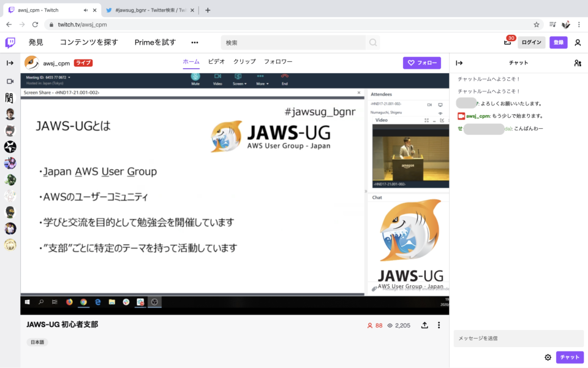The image size is (588, 368).
Task: Click the Edge icon in streamed taskbar
Action: click(97, 302)
